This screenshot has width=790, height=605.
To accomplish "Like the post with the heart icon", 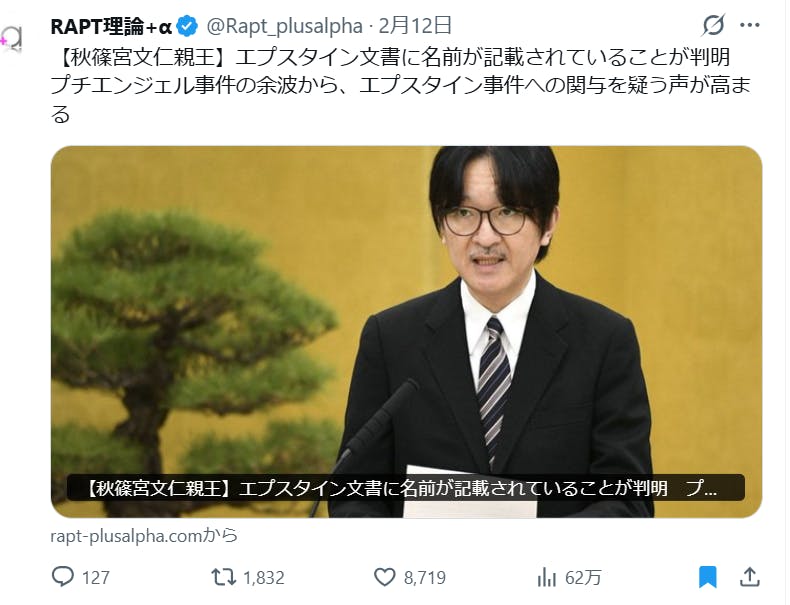I will [385, 577].
